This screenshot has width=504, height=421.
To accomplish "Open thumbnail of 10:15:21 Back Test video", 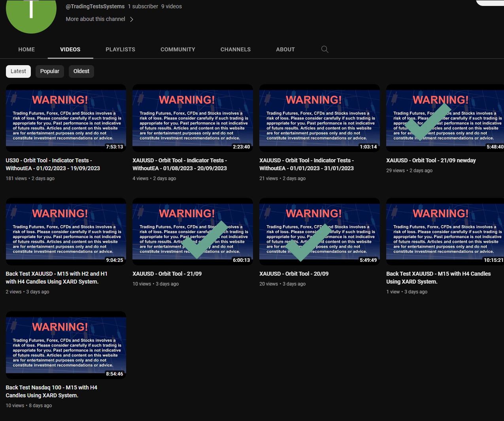I will [x=445, y=231].
